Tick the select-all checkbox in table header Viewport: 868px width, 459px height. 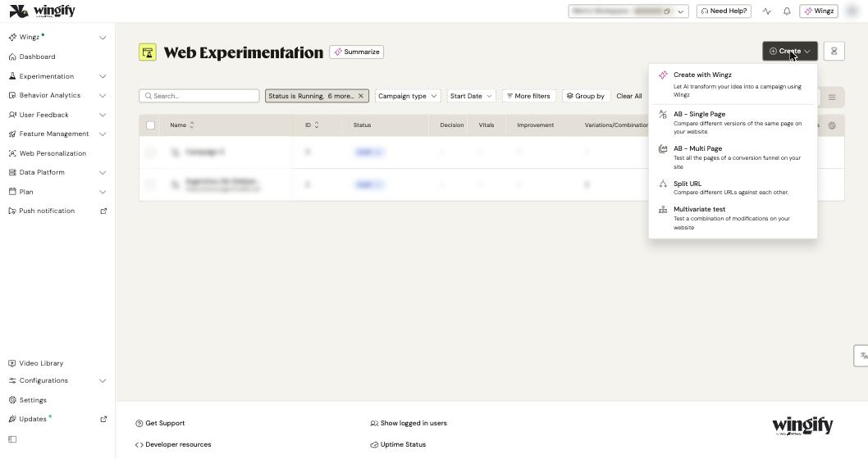(x=151, y=125)
